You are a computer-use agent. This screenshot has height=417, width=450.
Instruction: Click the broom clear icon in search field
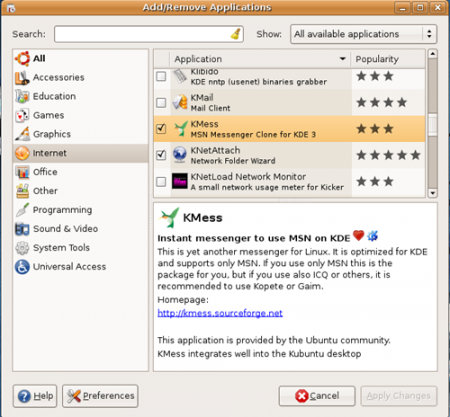coord(236,34)
